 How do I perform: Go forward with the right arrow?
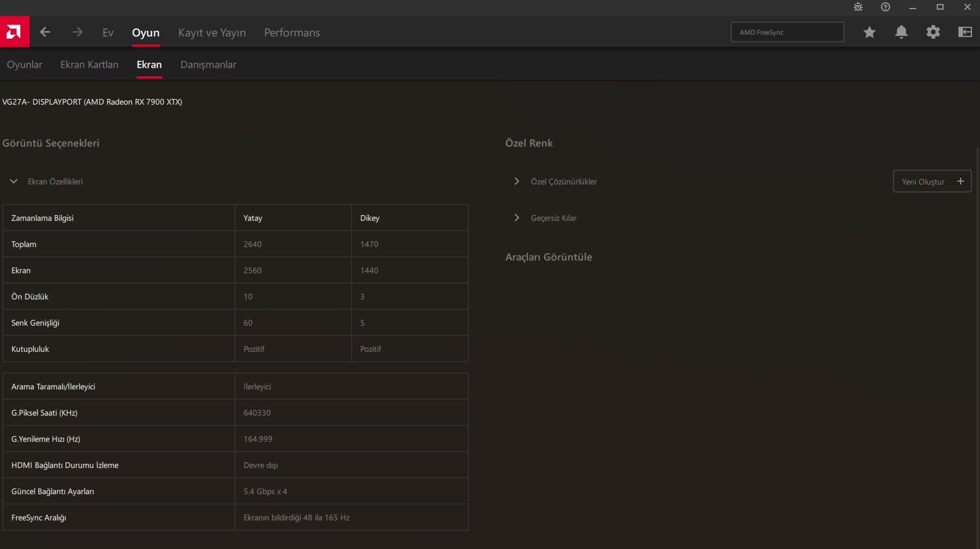pos(77,32)
